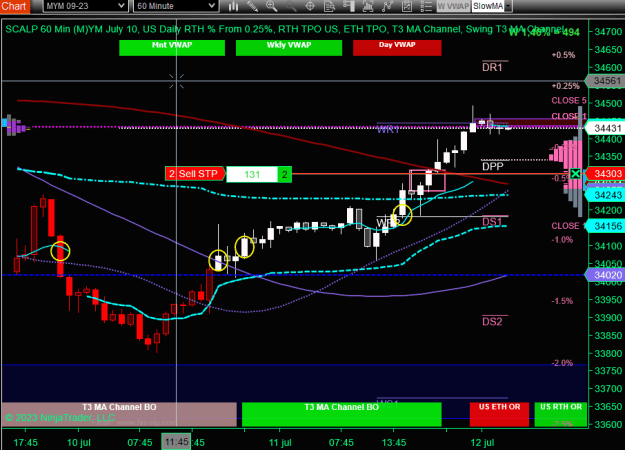Click the zoom in magnifier icon
625x450 pixels.
click(271, 6)
